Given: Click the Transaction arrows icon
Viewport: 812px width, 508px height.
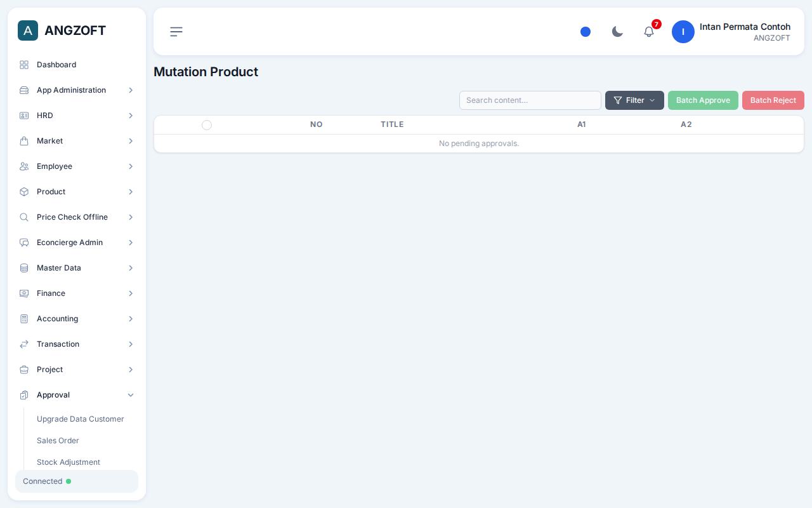Looking at the screenshot, I should (24, 344).
